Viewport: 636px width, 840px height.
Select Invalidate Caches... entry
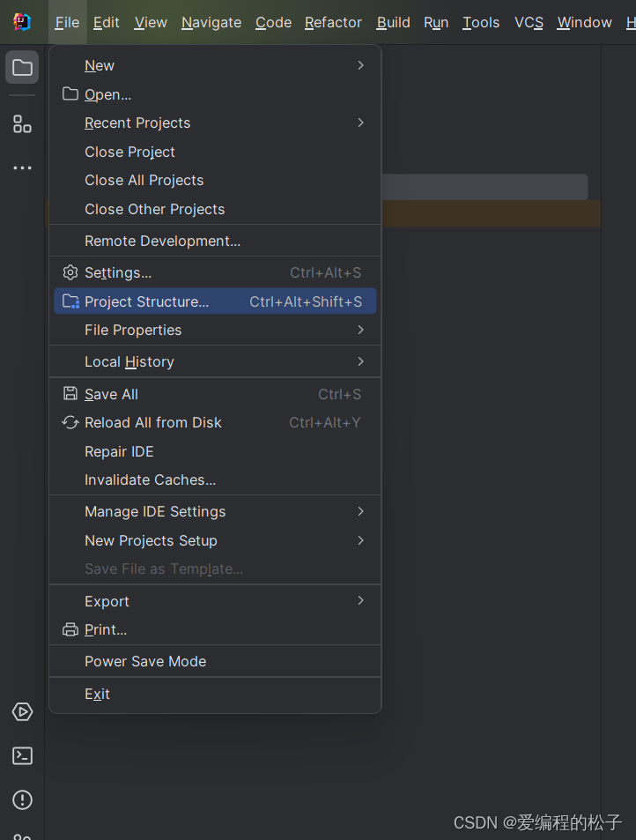(x=215, y=480)
